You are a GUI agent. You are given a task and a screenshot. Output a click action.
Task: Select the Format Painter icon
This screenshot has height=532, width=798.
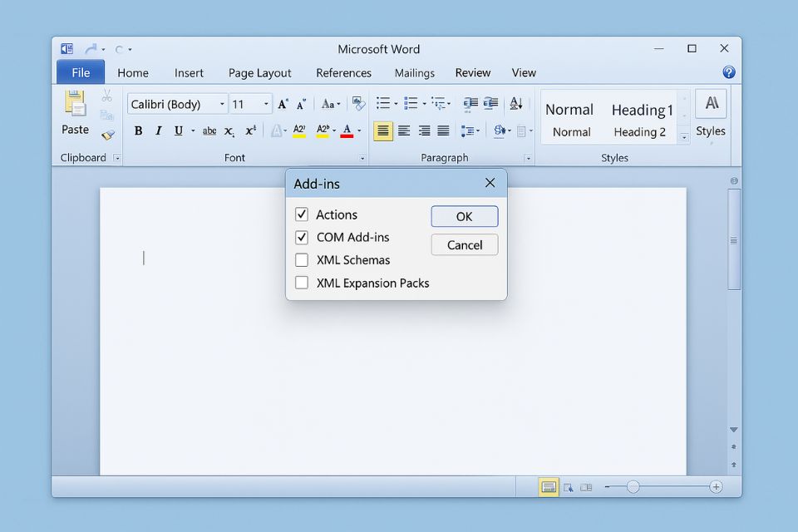[108, 133]
